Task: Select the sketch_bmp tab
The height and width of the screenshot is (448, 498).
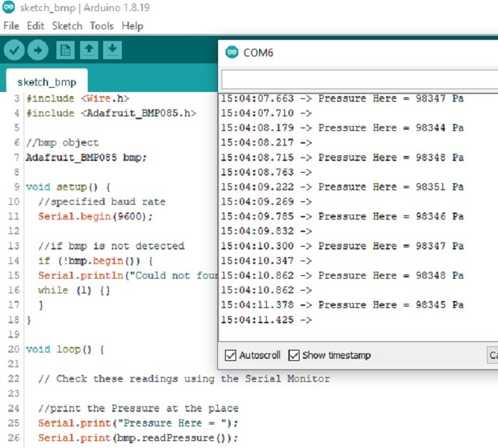Action: click(x=47, y=82)
